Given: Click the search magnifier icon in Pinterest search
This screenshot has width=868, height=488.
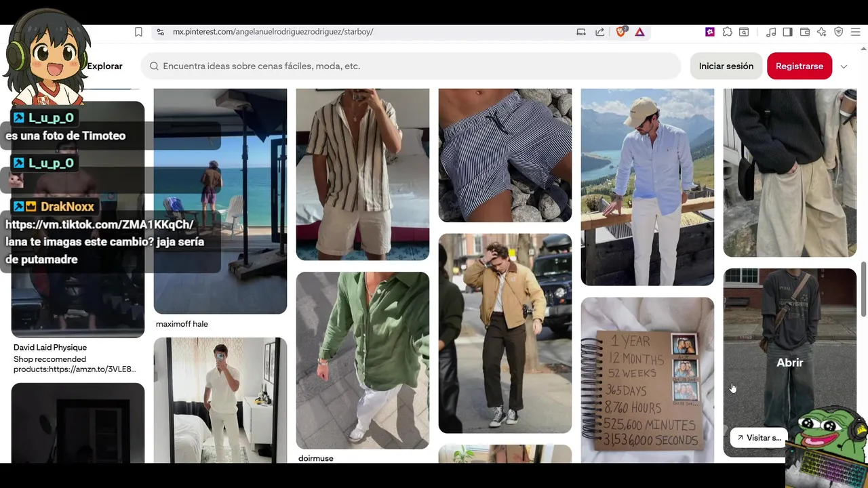Looking at the screenshot, I should tap(155, 66).
